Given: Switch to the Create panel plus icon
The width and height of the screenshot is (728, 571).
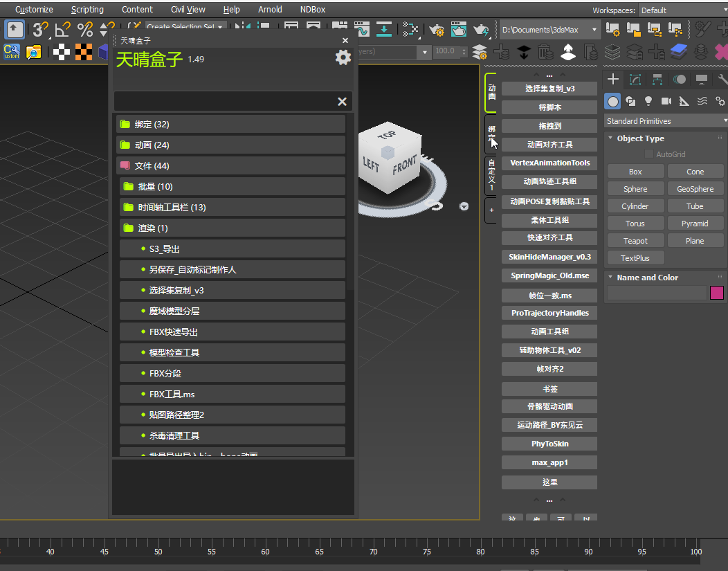Looking at the screenshot, I should 613,80.
